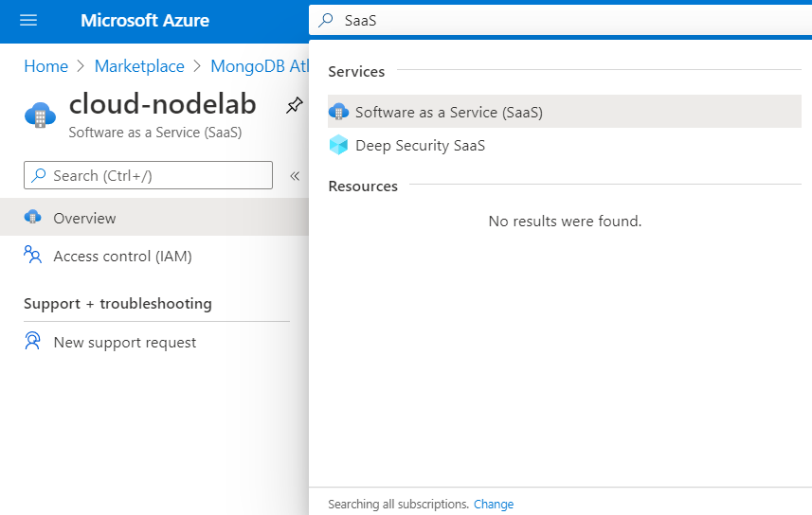Open the MongoDB Atlas breadcrumb
Screen dimensions: 812x515
coord(260,66)
